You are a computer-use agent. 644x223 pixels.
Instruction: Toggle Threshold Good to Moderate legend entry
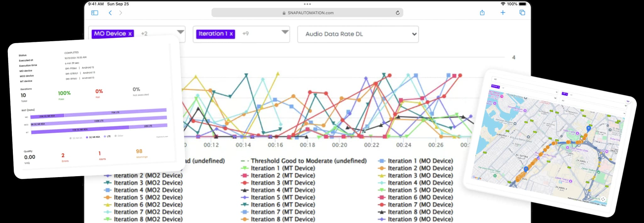(x=308, y=161)
